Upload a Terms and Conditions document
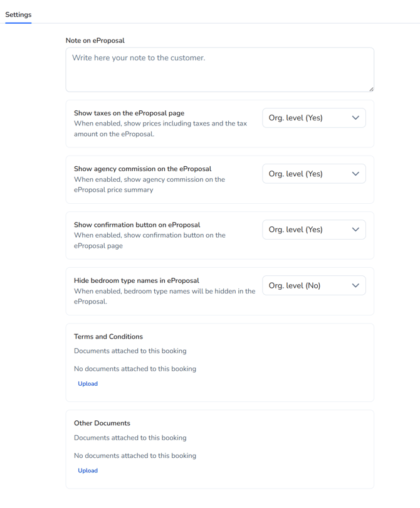This screenshot has height=508, width=420. (x=88, y=384)
